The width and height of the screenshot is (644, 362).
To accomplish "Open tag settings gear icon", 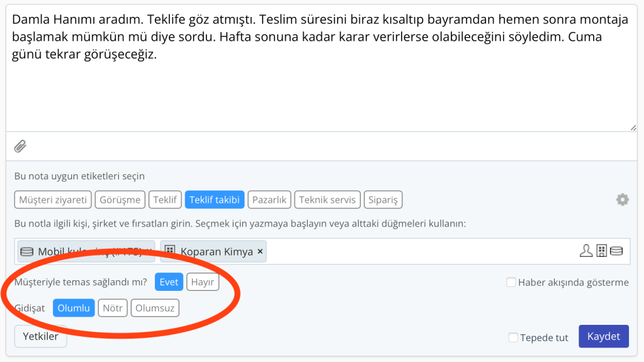I will tap(622, 200).
